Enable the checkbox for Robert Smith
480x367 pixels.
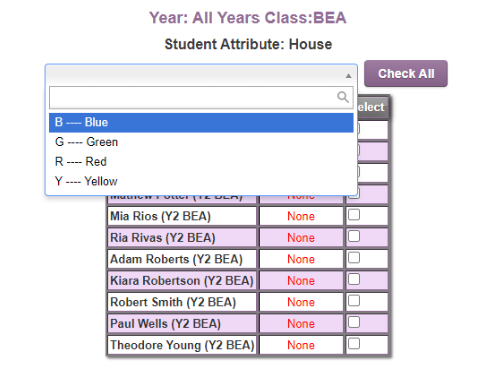(354, 301)
